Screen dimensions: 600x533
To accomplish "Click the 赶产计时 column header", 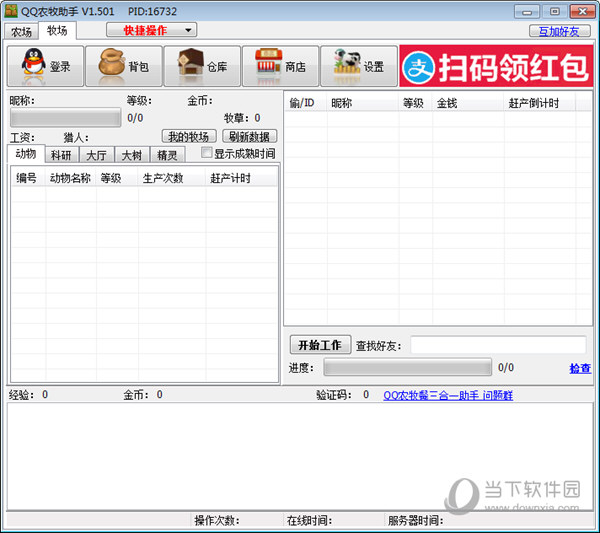I will tap(241, 178).
